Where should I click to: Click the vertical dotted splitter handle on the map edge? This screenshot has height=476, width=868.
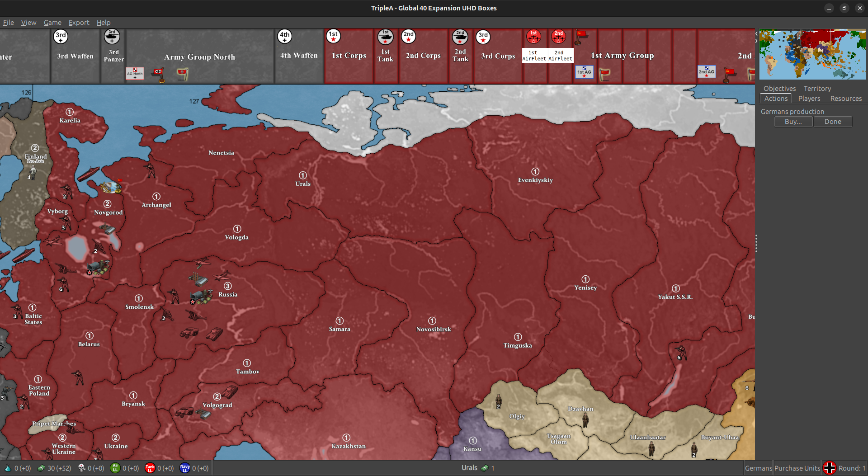[756, 243]
